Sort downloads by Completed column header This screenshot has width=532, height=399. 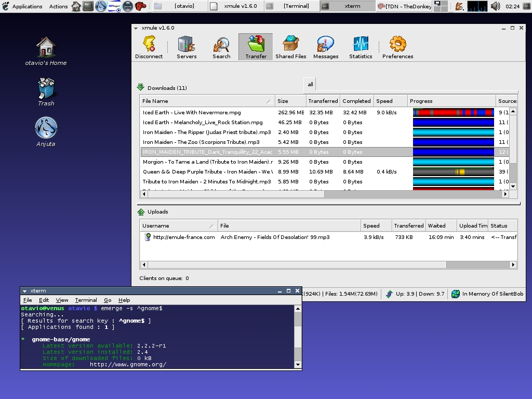coord(356,101)
